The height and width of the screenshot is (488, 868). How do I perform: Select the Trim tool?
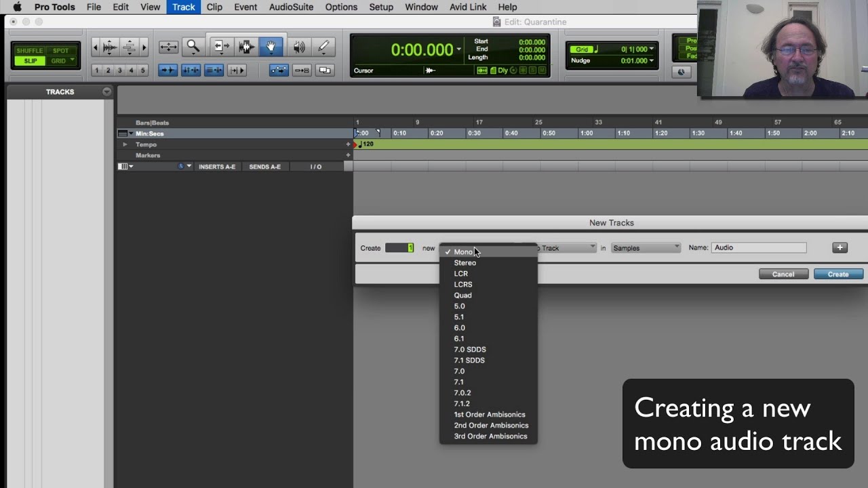pos(220,47)
